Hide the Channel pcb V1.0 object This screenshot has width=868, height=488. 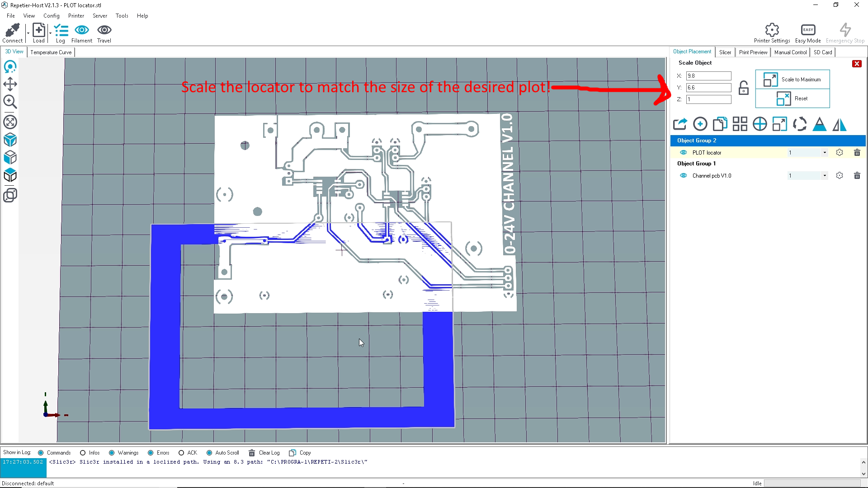click(683, 175)
